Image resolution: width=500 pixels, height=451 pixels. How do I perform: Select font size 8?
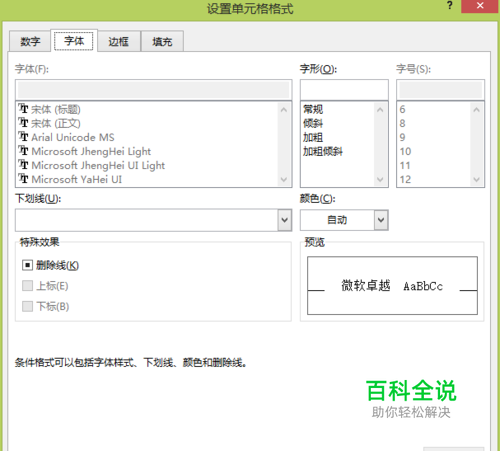tap(402, 123)
